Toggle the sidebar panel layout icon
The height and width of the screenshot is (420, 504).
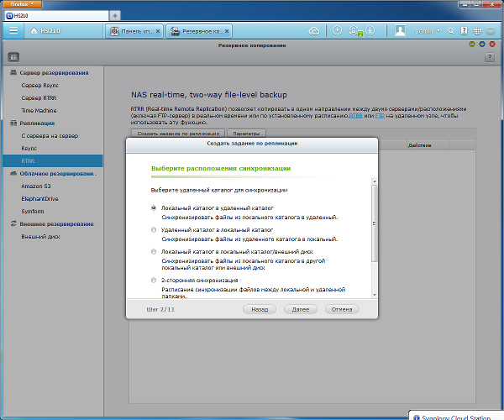[13, 57]
